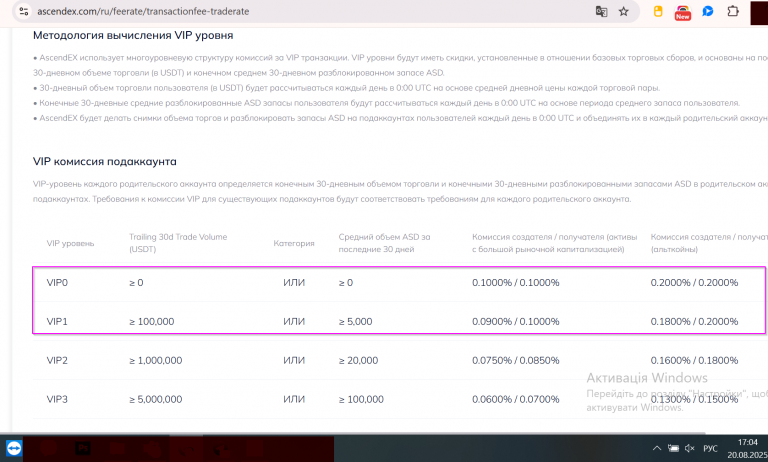
Task: Select the VIP1 level row
Action: [400, 321]
